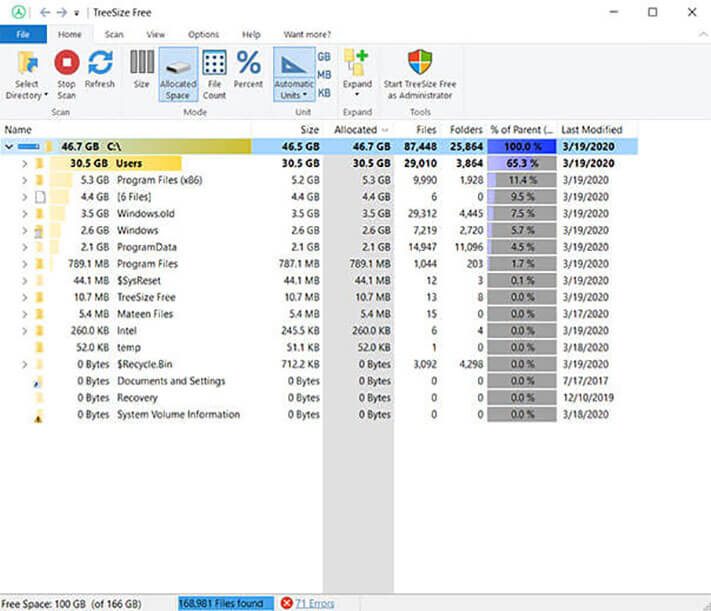Collapse the ribbon with the chevron
The width and height of the screenshot is (711, 611).
pos(702,34)
